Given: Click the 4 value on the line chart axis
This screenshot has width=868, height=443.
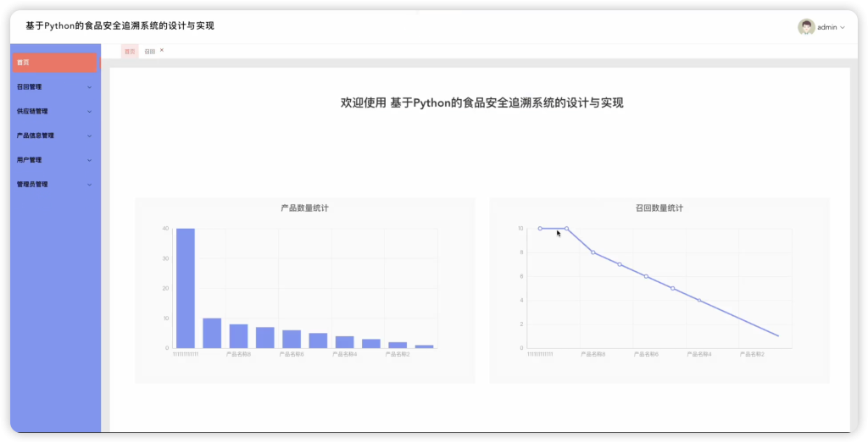Looking at the screenshot, I should tap(521, 301).
